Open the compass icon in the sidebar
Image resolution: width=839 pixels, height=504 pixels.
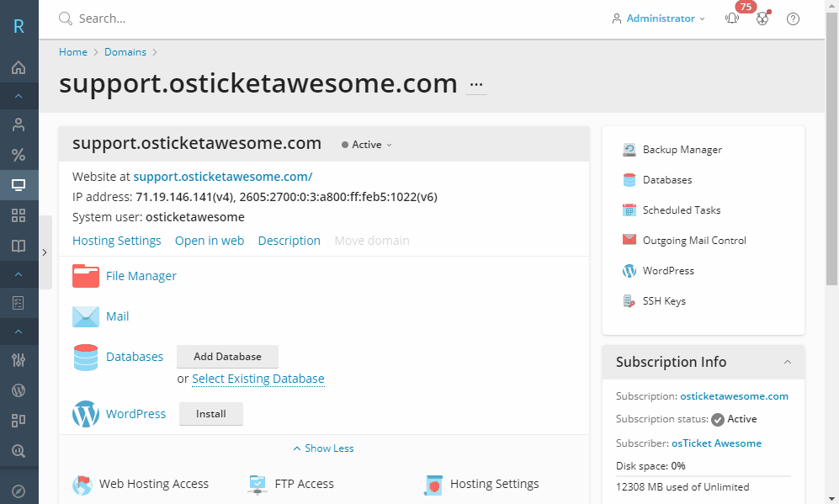19,491
